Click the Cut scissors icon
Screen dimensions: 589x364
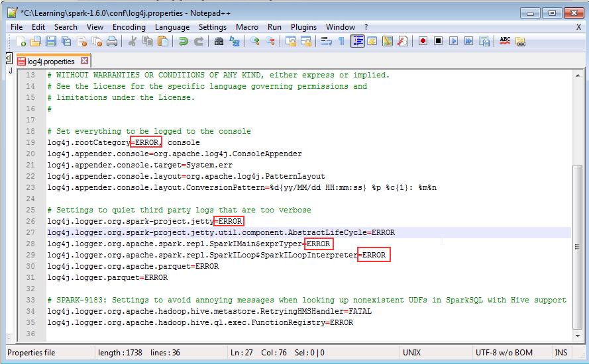point(132,41)
